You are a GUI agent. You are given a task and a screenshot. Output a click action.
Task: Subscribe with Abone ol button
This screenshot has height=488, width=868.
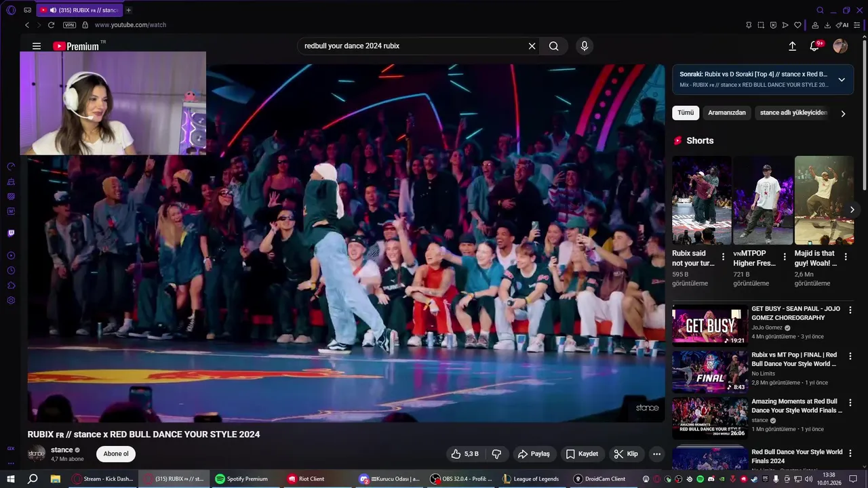[116, 454]
